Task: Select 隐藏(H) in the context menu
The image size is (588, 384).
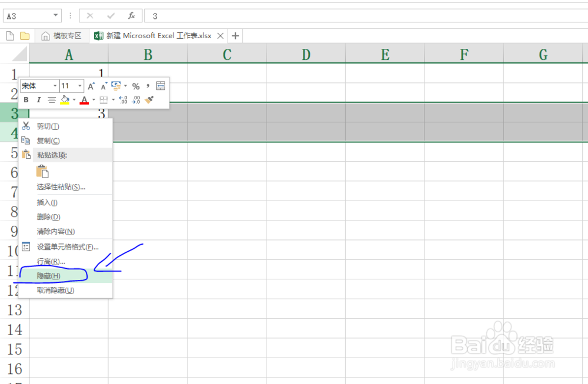Action: (65, 276)
